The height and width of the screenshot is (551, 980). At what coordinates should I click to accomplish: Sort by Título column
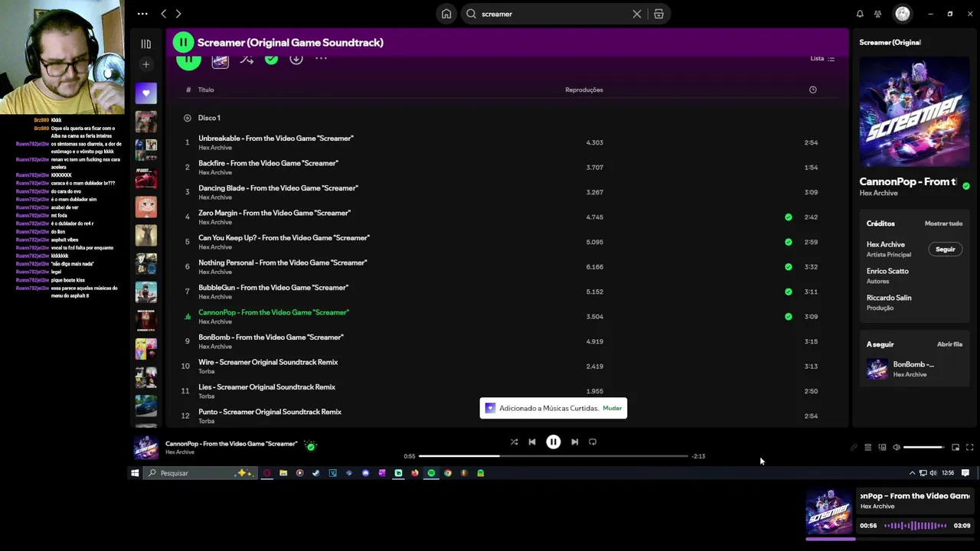coord(206,90)
